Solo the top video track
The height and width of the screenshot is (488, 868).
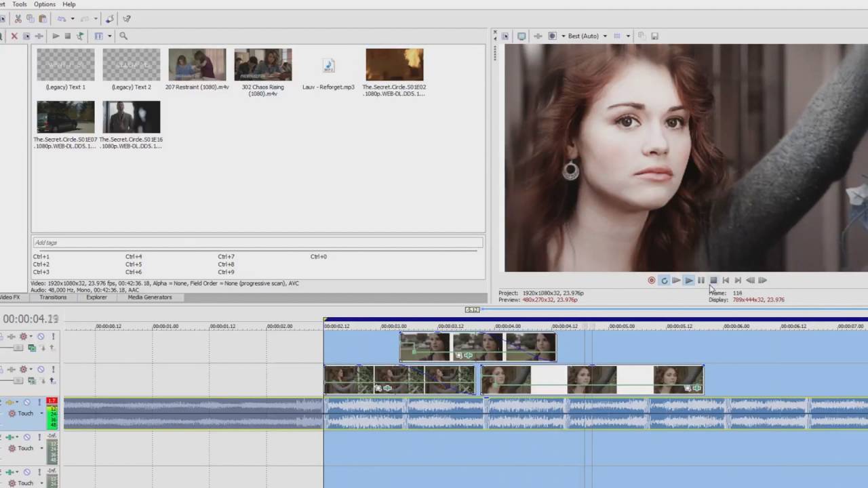pos(53,336)
